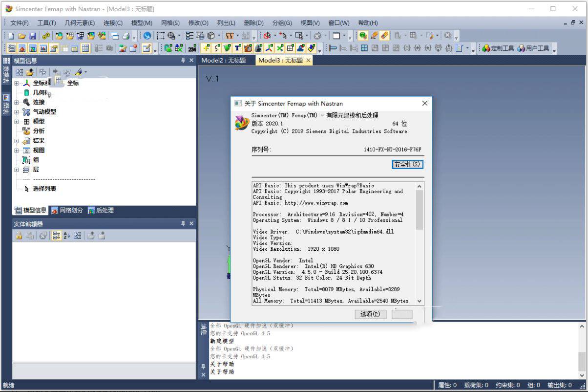588x392 pixels.
Task: Click the 234 node numbering icon
Action: tap(192, 48)
